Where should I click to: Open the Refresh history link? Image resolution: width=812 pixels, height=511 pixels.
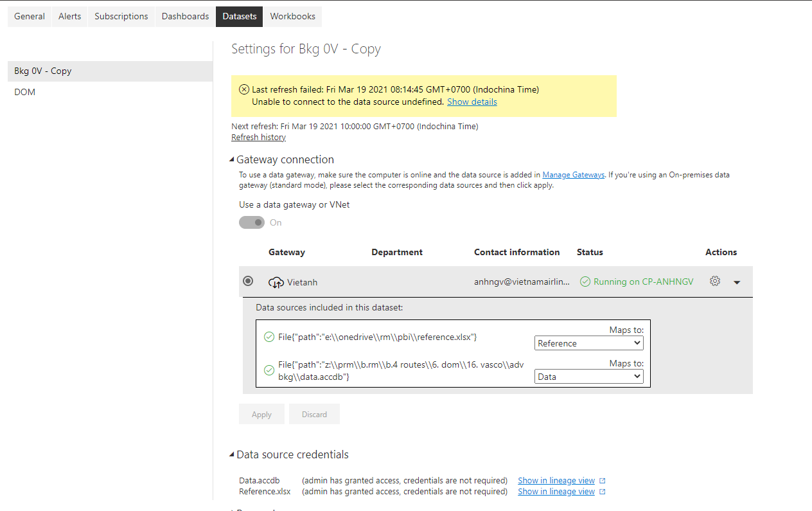tap(258, 137)
